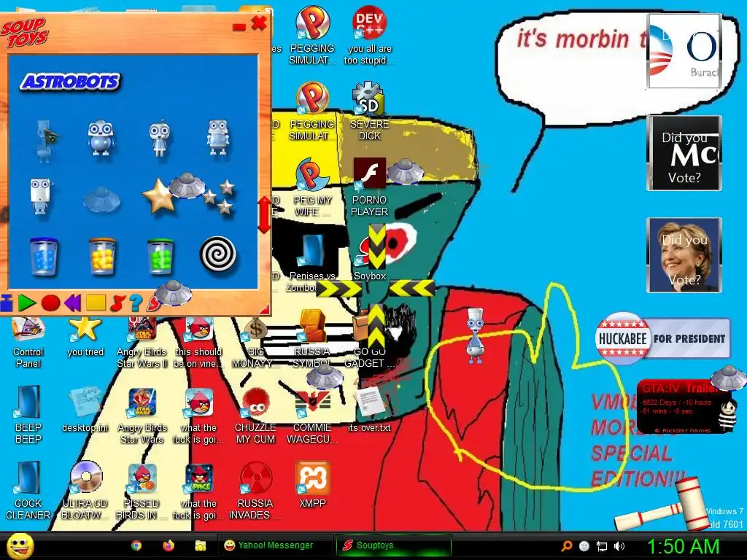The height and width of the screenshot is (560, 747).
Task: Click the Huckabee For President banner
Action: tap(662, 338)
